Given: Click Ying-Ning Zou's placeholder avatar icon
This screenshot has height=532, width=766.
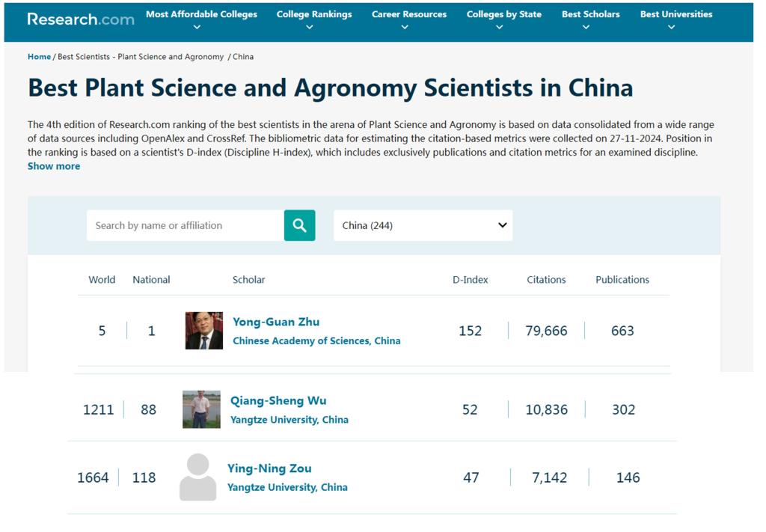Looking at the screenshot, I should (198, 477).
